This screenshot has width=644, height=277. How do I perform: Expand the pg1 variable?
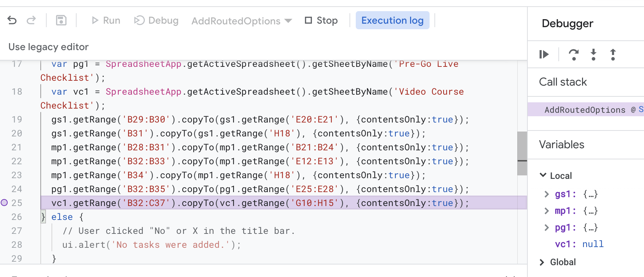pos(547,228)
